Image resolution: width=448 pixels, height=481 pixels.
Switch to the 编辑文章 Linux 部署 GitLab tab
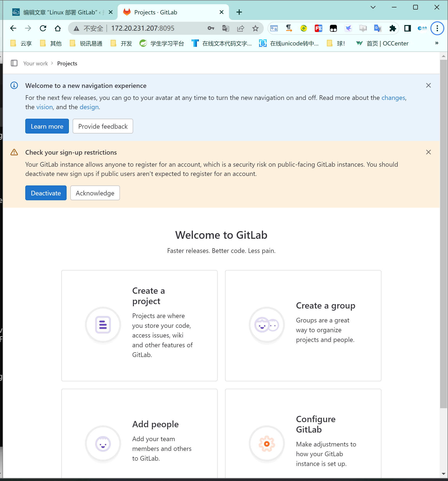click(x=61, y=12)
